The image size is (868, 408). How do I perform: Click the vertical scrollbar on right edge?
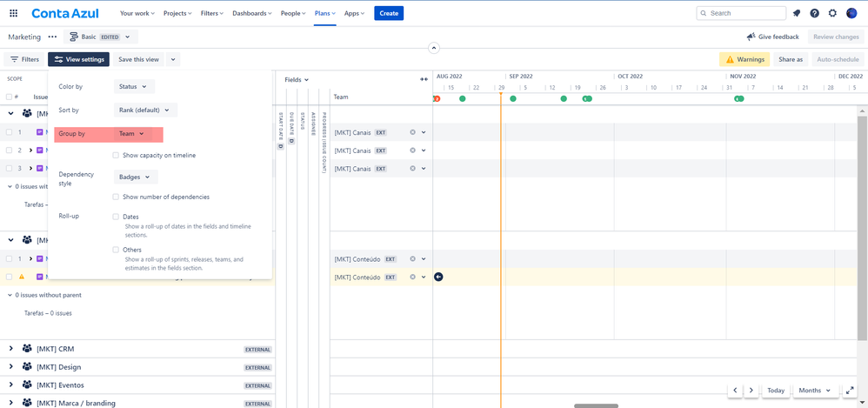pos(862,228)
